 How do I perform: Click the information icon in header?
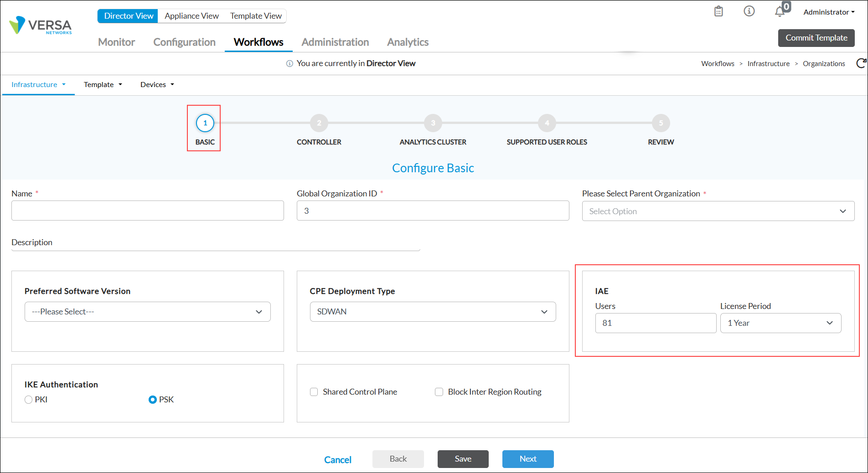749,11
